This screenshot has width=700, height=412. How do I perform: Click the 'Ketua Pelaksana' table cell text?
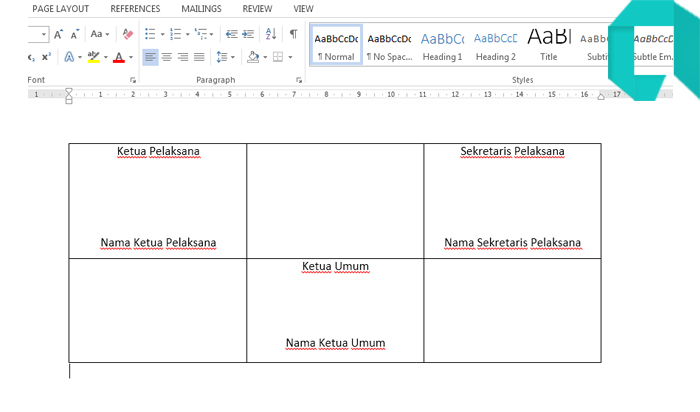158,152
